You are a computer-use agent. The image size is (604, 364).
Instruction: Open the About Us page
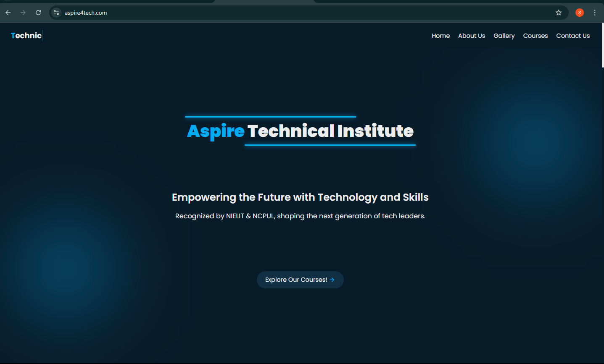point(472,36)
